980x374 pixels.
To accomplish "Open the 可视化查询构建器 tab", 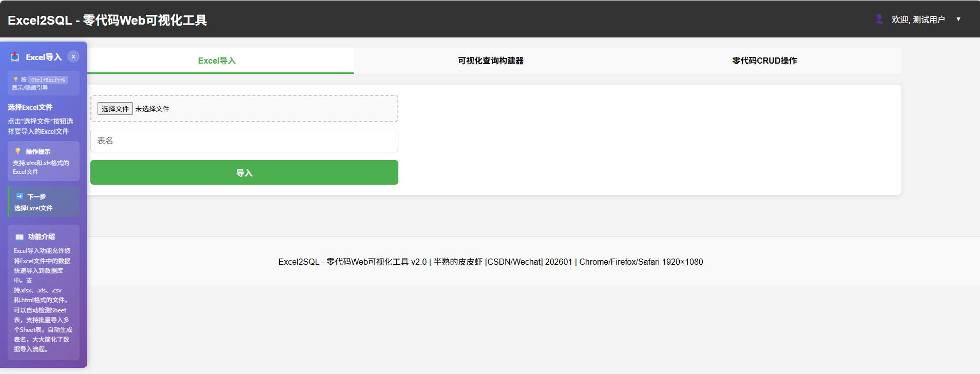I will (x=491, y=61).
